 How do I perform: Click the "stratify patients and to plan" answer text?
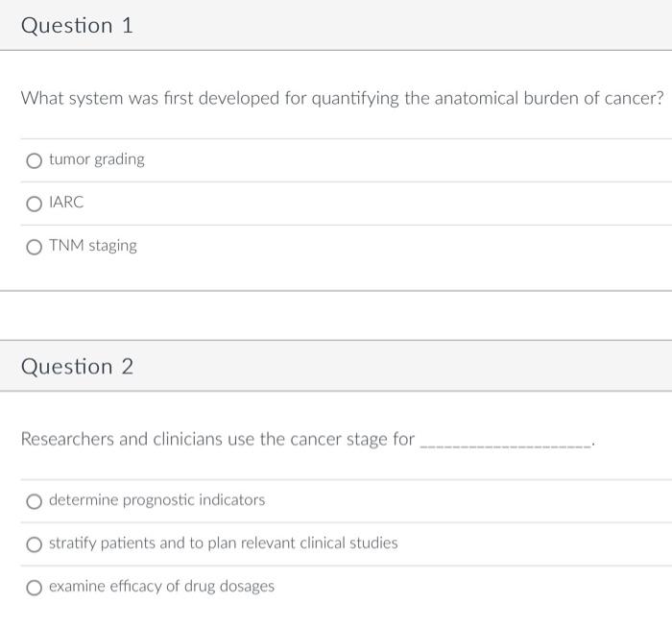tap(223, 543)
